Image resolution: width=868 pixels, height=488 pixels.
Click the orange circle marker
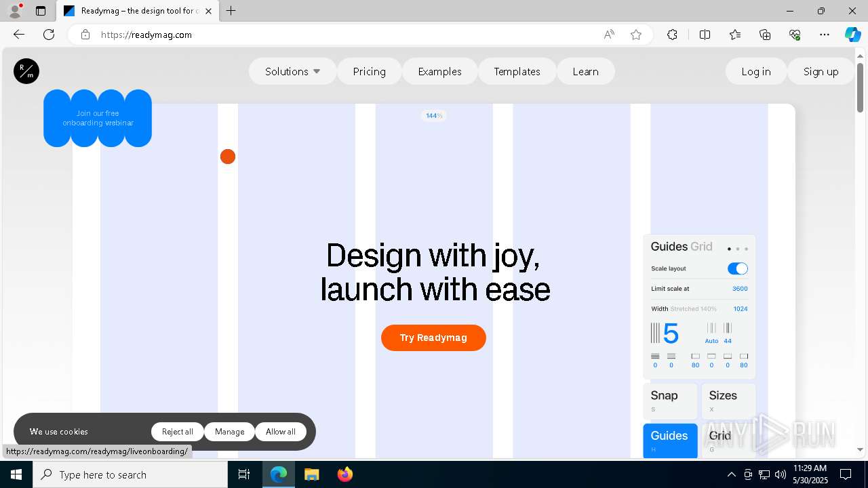[228, 157]
